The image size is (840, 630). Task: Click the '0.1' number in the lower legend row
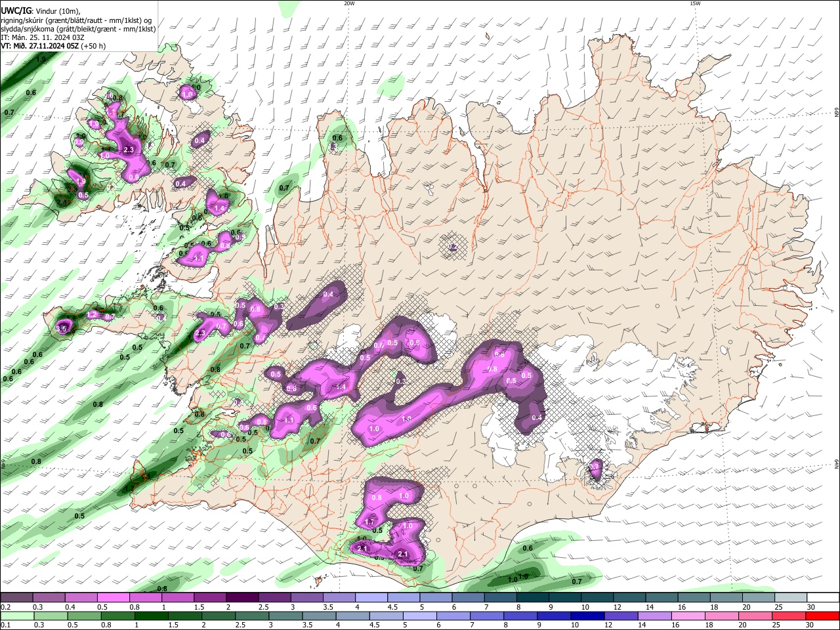tap(5, 625)
